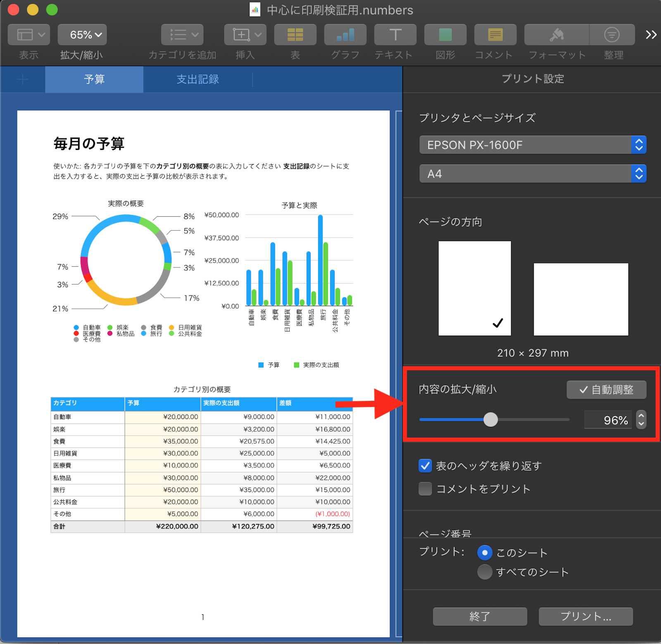This screenshot has height=644, width=661.
Task: Open the 65% zoom level dropdown
Action: pyautogui.click(x=82, y=35)
